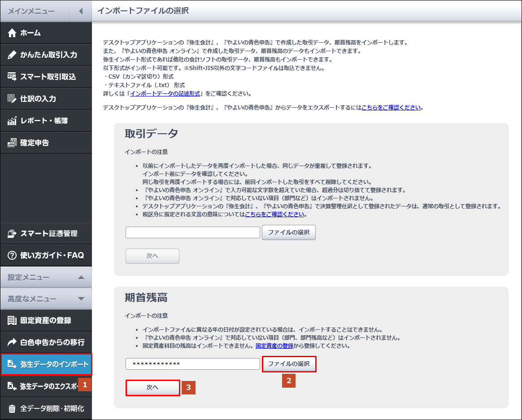522x420 pixels.
Task: Open レポート・帳簿 menu item
Action: click(46, 121)
